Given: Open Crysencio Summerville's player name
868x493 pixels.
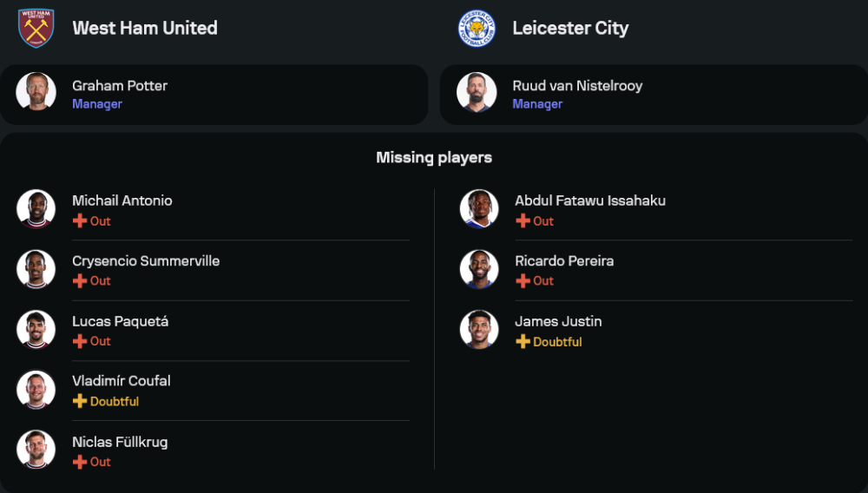Looking at the screenshot, I should click(x=146, y=261).
